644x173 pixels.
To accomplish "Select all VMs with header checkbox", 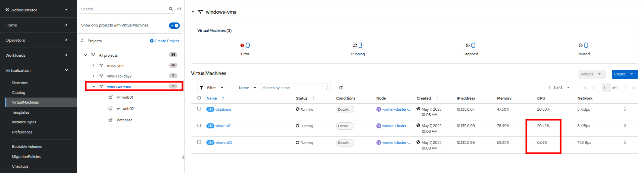I will (x=199, y=98).
